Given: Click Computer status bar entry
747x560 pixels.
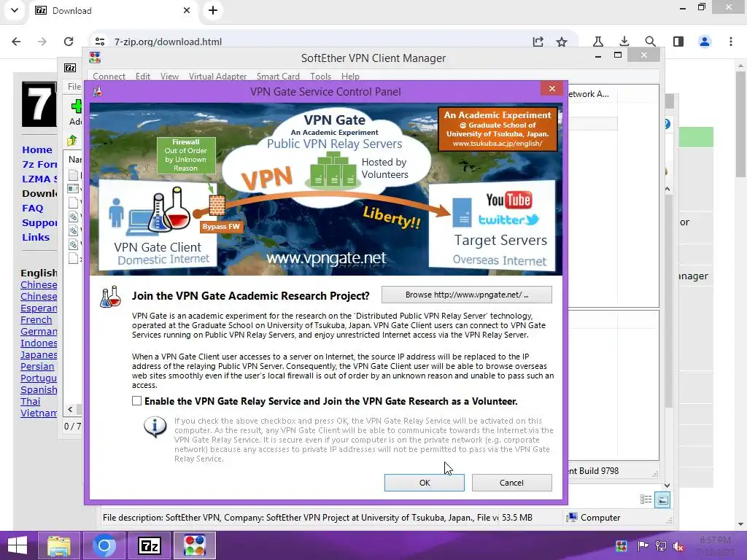Looking at the screenshot, I should (594, 518).
